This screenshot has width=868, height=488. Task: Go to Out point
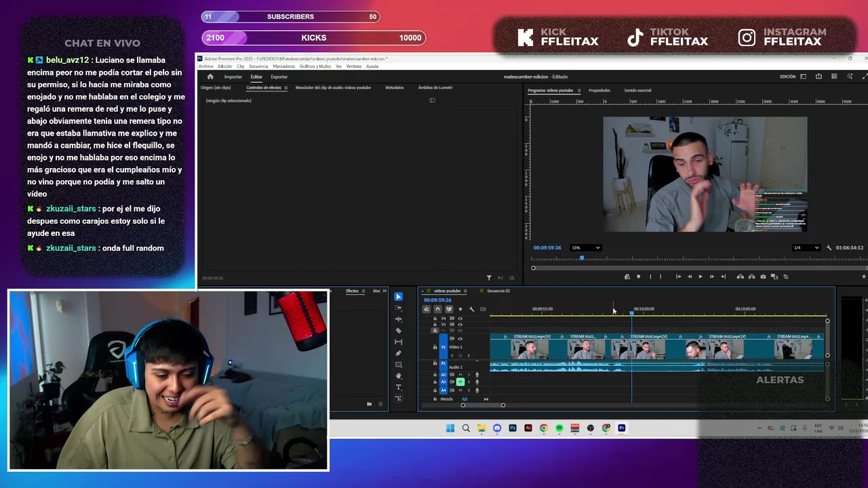(723, 277)
